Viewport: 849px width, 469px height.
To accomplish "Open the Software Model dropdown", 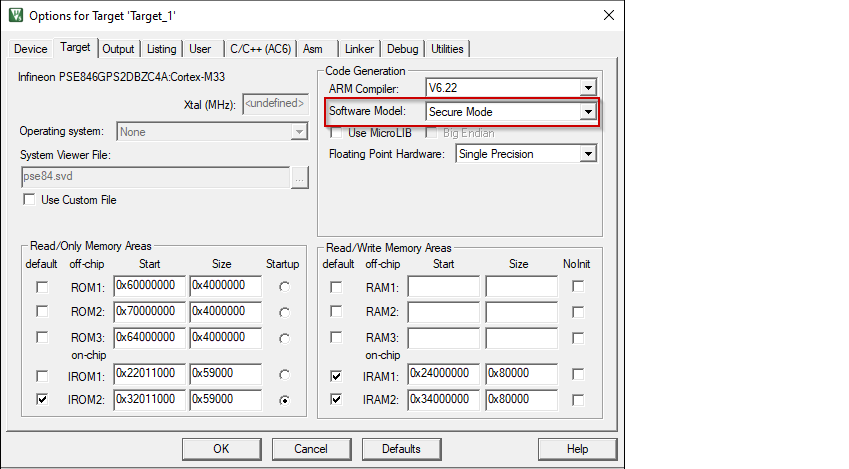I will (588, 112).
